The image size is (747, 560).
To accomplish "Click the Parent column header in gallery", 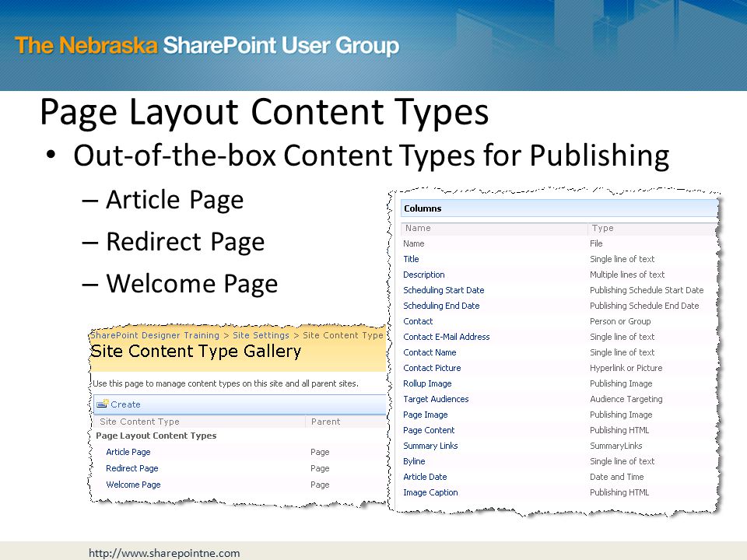I will [326, 422].
